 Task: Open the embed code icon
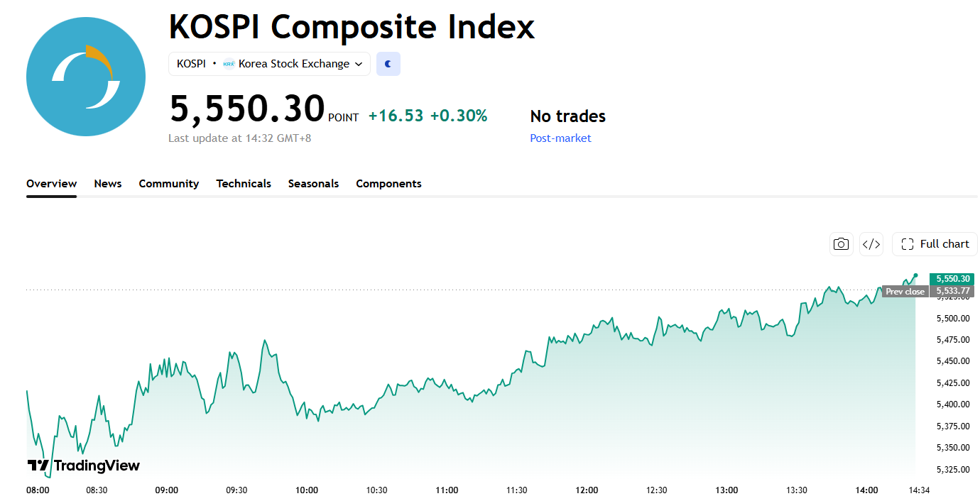point(871,244)
